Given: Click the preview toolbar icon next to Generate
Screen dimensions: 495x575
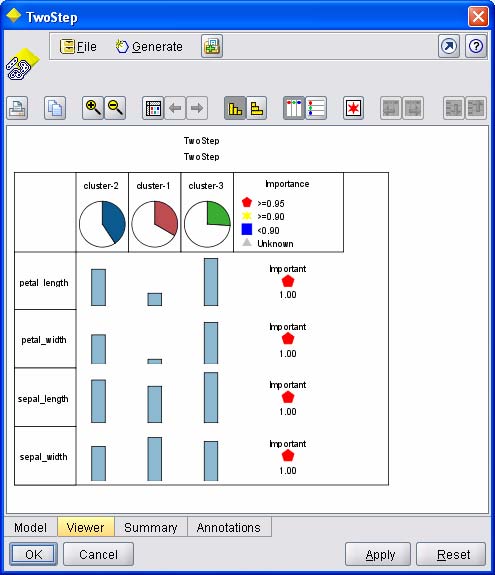Looking at the screenshot, I should (212, 47).
